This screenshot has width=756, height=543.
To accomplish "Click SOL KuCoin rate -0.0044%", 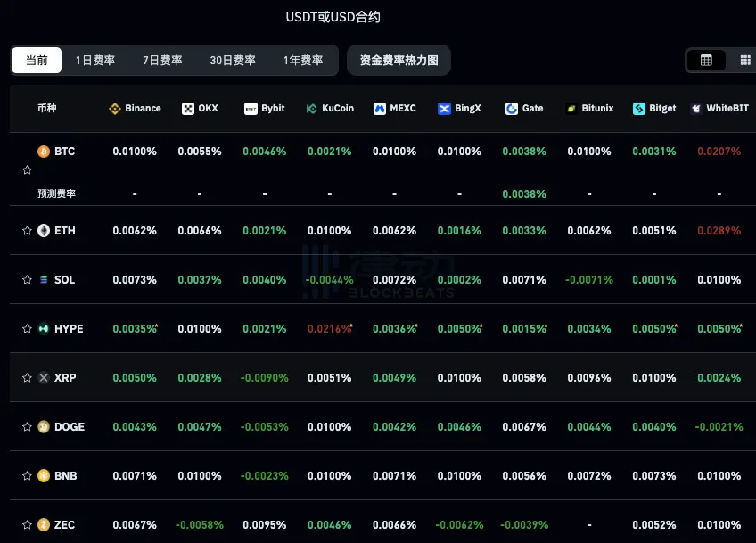I will pyautogui.click(x=329, y=280).
